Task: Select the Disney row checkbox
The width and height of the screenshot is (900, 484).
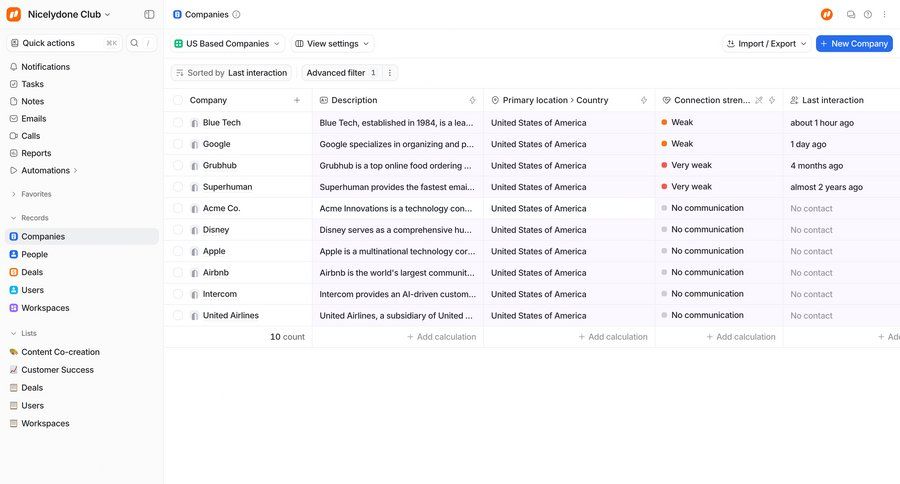Action: [x=178, y=230]
